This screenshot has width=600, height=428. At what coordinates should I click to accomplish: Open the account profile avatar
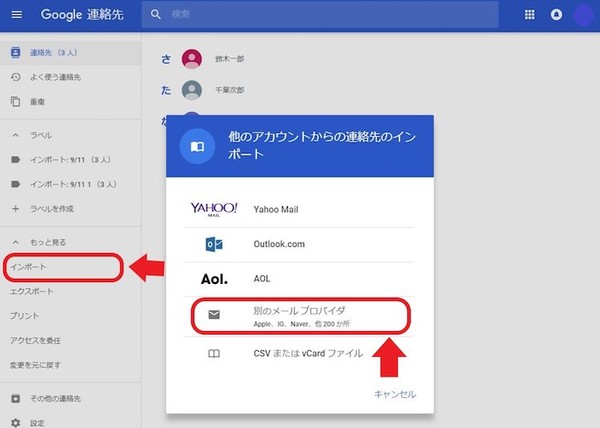tap(583, 15)
